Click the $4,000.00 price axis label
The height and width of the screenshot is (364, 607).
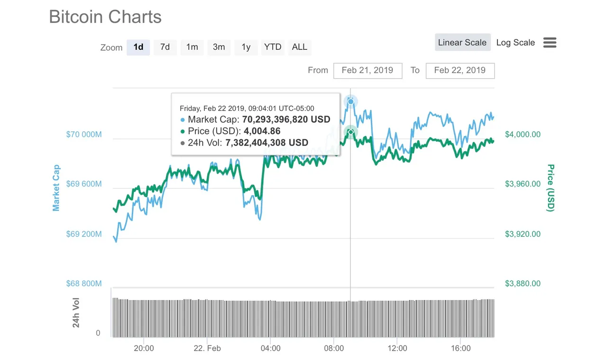[x=523, y=135]
